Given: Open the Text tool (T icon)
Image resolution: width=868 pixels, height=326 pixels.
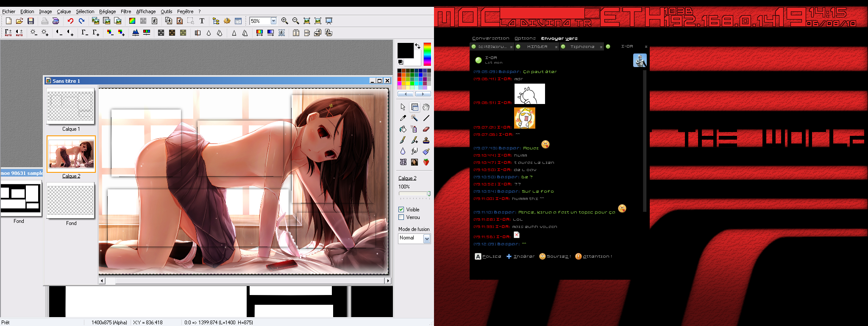Looking at the screenshot, I should click(x=202, y=21).
